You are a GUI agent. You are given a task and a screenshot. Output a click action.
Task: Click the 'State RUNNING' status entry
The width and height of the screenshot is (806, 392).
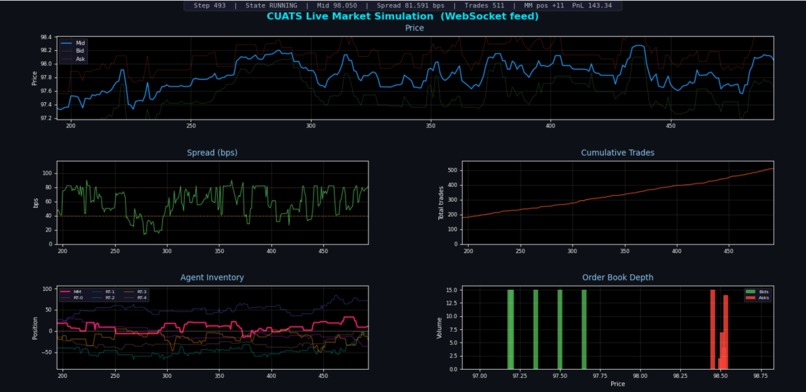(271, 6)
